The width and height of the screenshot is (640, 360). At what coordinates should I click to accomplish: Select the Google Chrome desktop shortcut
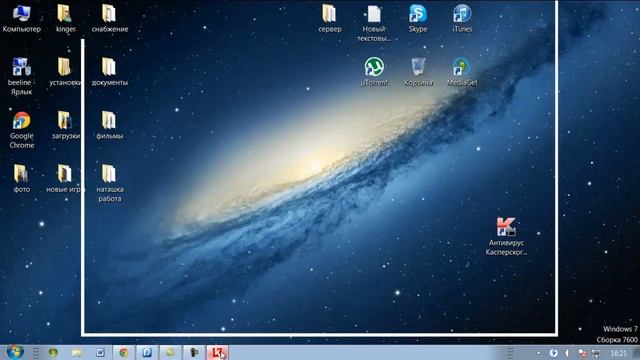[x=22, y=130]
